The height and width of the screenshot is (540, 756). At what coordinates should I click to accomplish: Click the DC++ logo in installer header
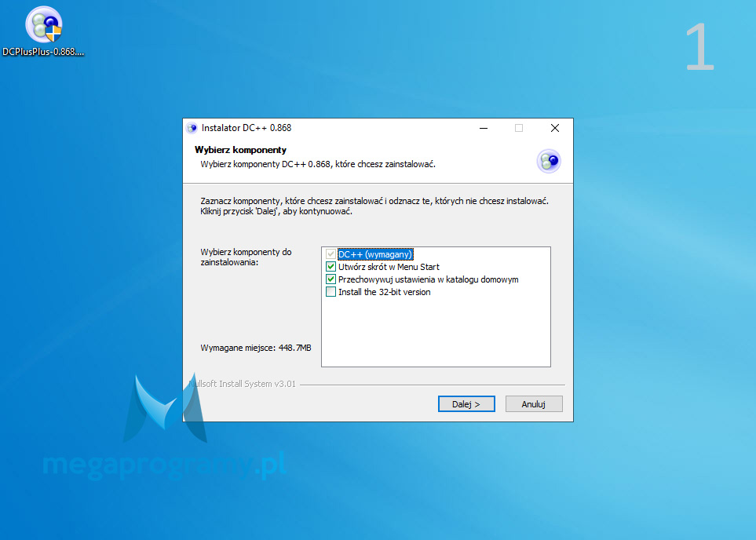pos(549,161)
